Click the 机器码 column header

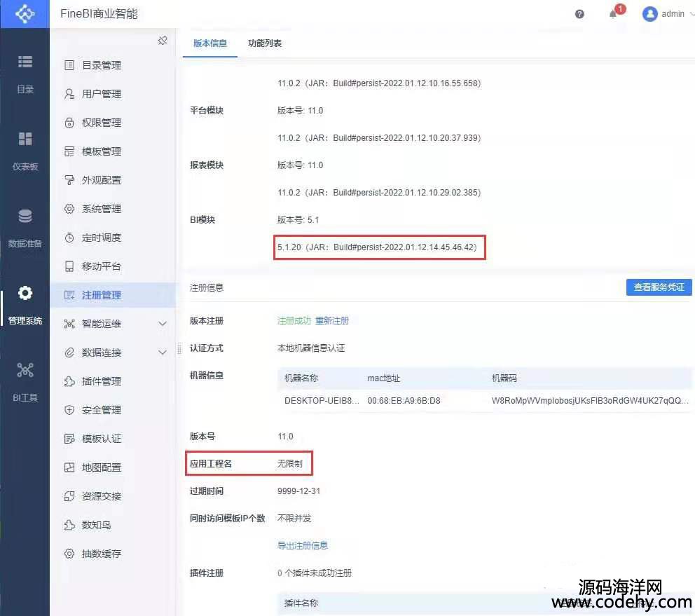tap(504, 378)
